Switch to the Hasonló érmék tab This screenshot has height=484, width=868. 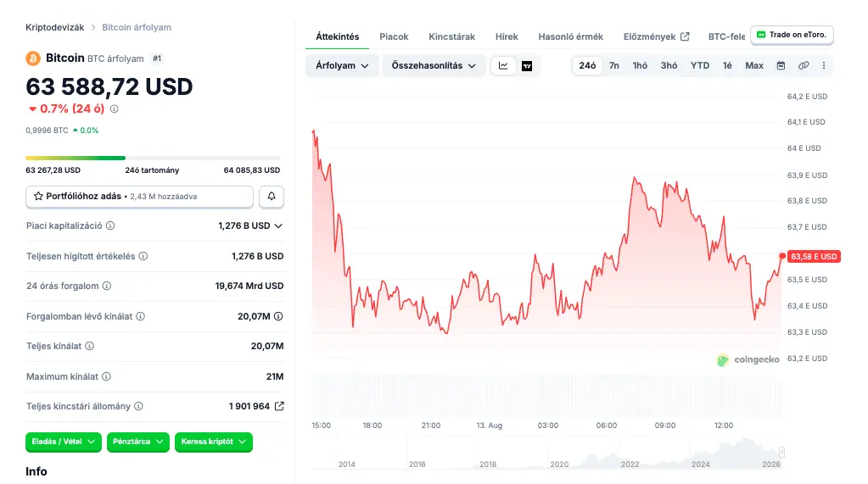pyautogui.click(x=571, y=36)
